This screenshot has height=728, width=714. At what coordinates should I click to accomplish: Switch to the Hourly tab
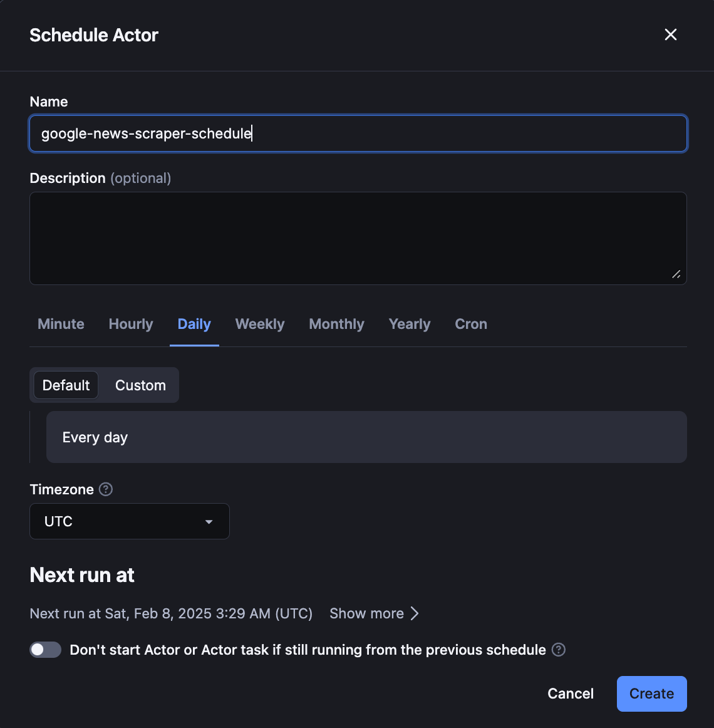(x=130, y=324)
